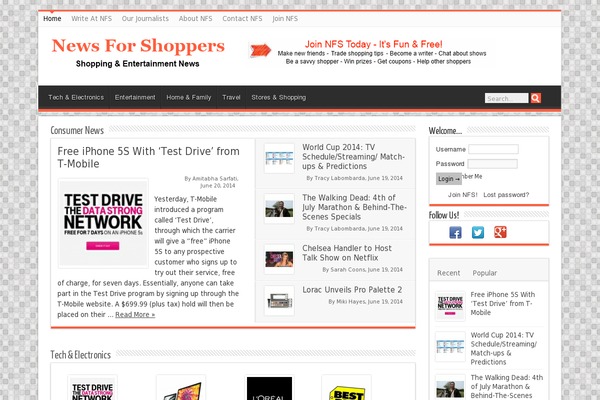
Task: Click byline 'By Sarah Coons, June 19, 2014'
Action: [362, 269]
